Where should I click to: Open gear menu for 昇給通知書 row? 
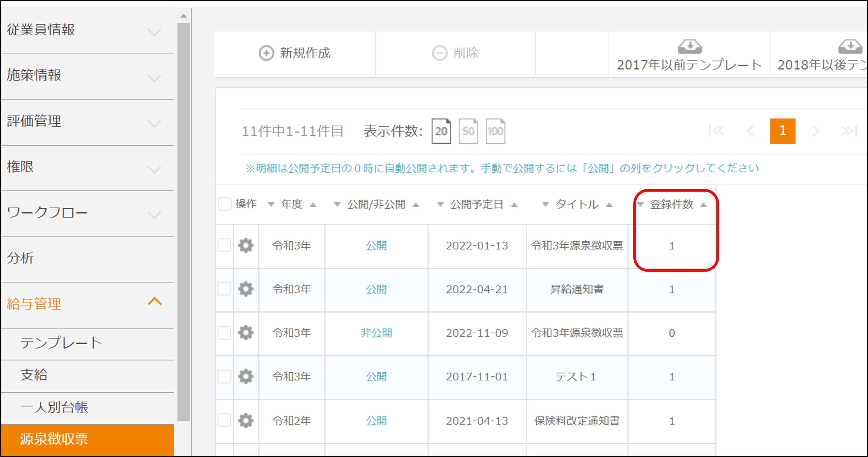point(246,289)
